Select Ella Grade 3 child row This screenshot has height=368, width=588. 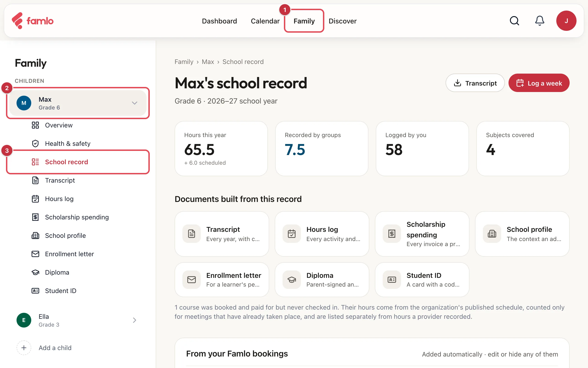click(x=78, y=320)
